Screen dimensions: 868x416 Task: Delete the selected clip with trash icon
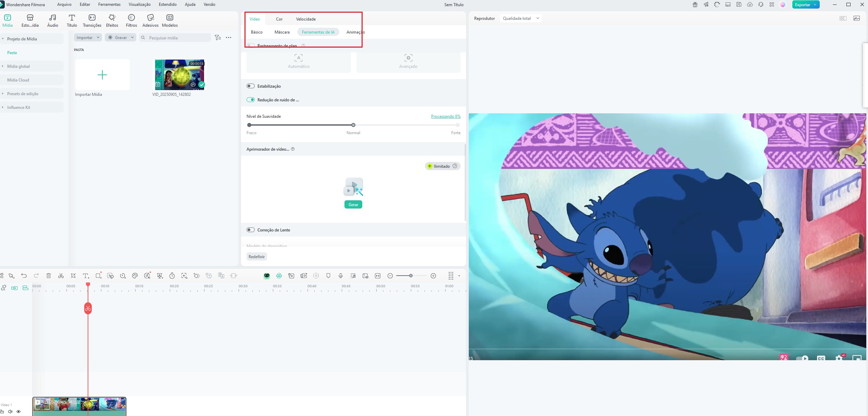pyautogui.click(x=49, y=276)
